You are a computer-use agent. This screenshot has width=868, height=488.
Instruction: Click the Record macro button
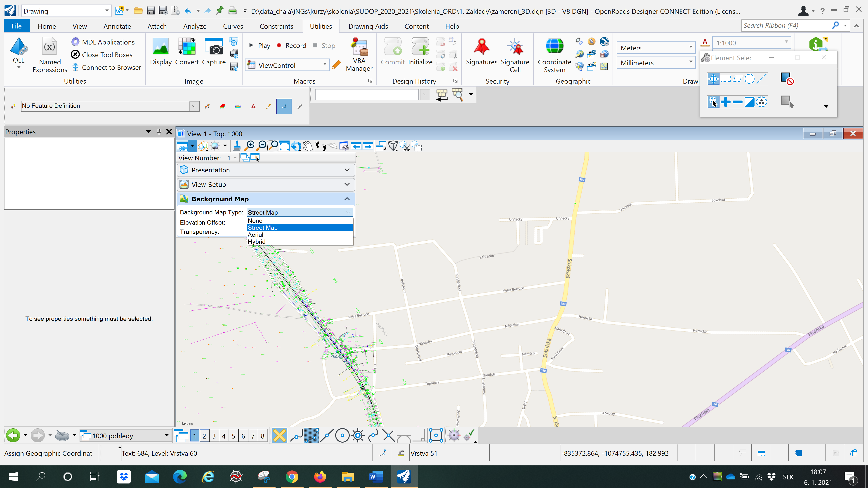[291, 45]
